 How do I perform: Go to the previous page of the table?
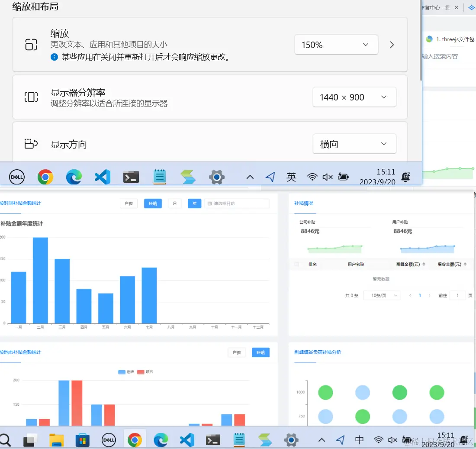click(x=410, y=295)
